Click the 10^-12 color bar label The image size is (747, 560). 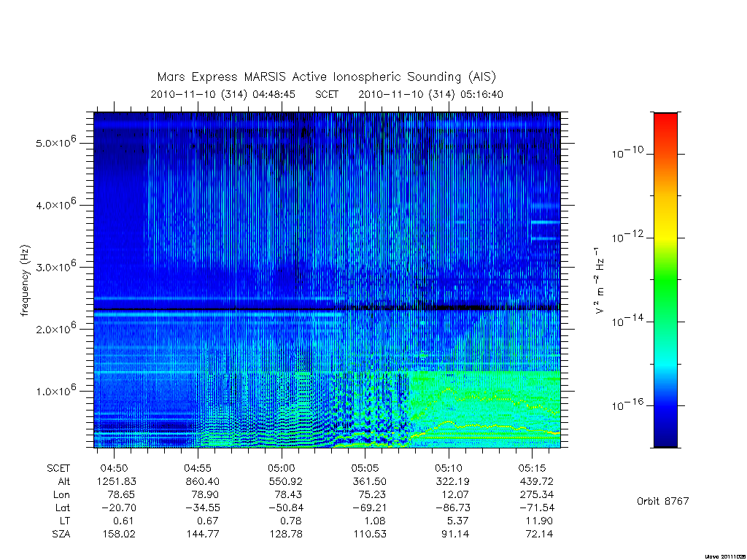627,236
